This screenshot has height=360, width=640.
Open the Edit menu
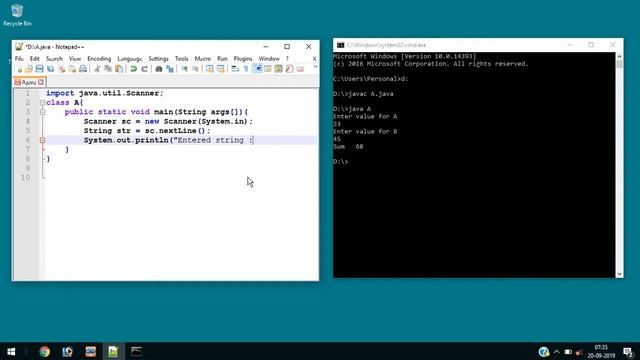35,59
